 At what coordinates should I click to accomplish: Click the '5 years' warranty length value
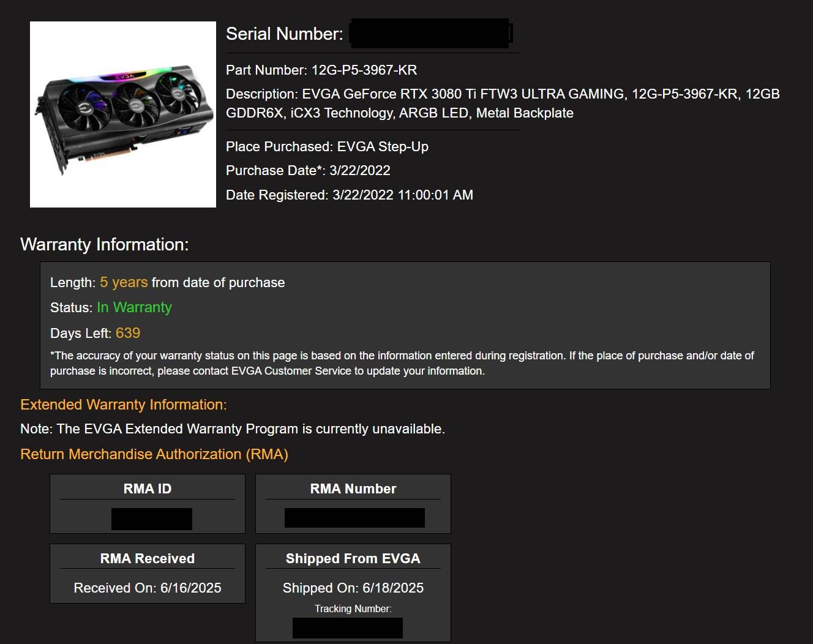(124, 282)
